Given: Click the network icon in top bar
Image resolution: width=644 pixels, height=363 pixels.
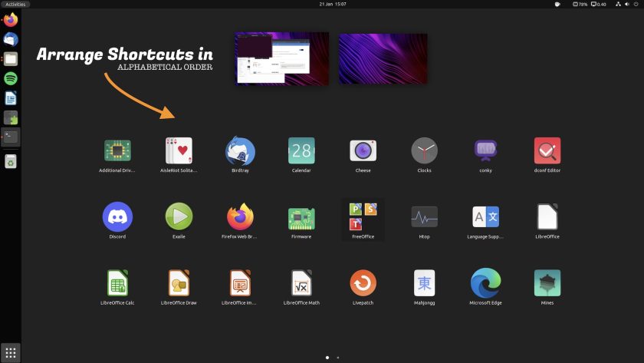Looking at the screenshot, I should pyautogui.click(x=618, y=4).
